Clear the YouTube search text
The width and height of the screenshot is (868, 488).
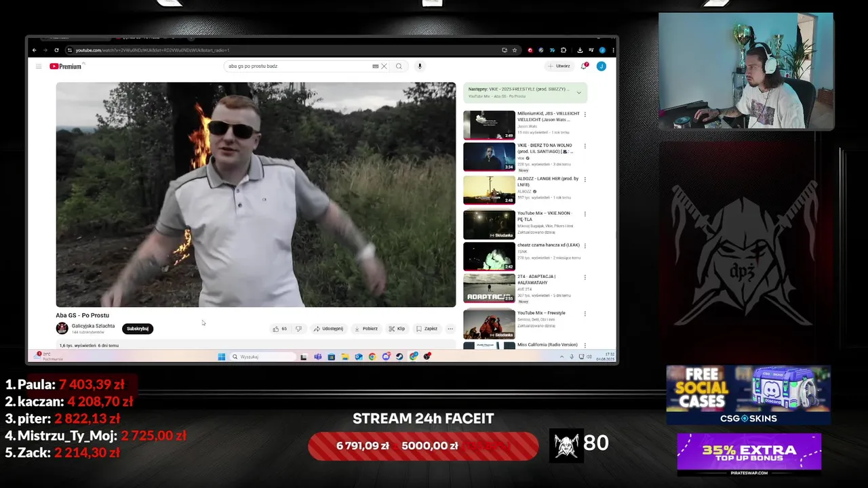coord(384,66)
